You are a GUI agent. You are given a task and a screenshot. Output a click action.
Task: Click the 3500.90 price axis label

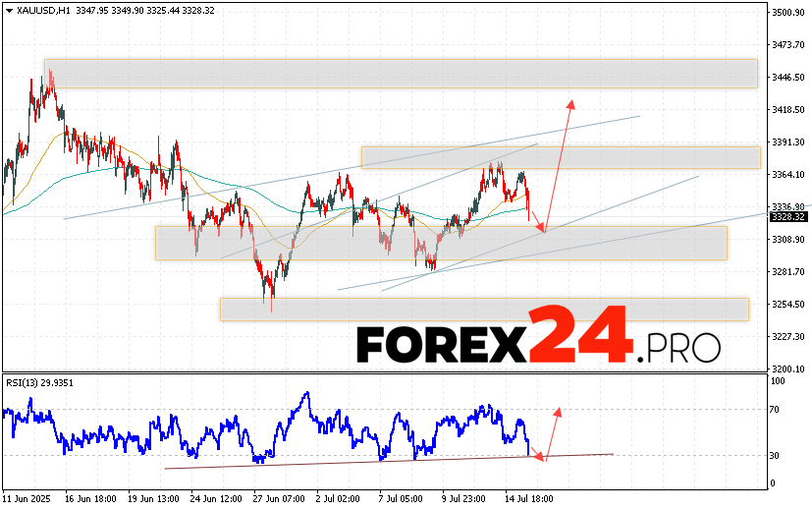coord(788,13)
